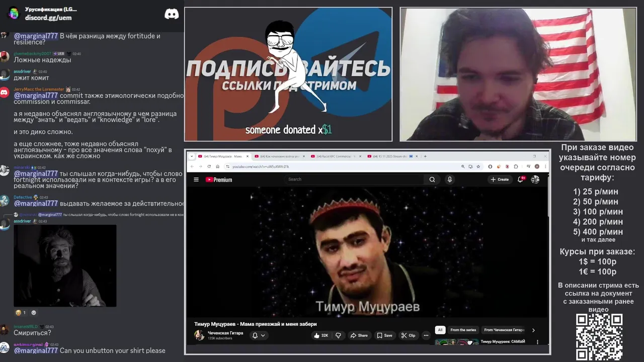Reload the page in the browser
This screenshot has width=644, height=362.
point(209,166)
